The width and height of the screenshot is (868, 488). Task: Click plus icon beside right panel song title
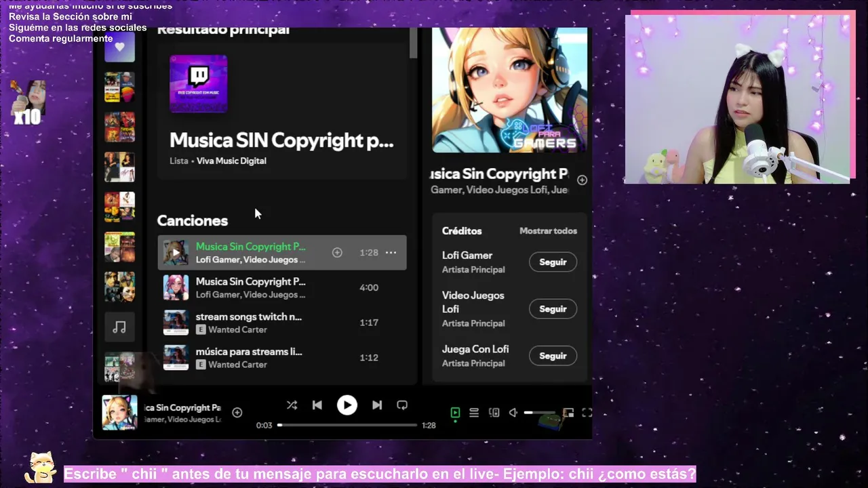coord(582,180)
